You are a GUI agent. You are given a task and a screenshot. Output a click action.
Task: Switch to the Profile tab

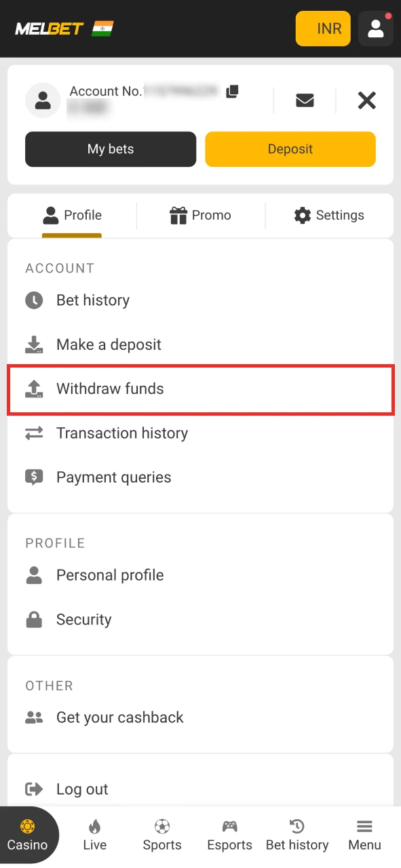click(73, 215)
